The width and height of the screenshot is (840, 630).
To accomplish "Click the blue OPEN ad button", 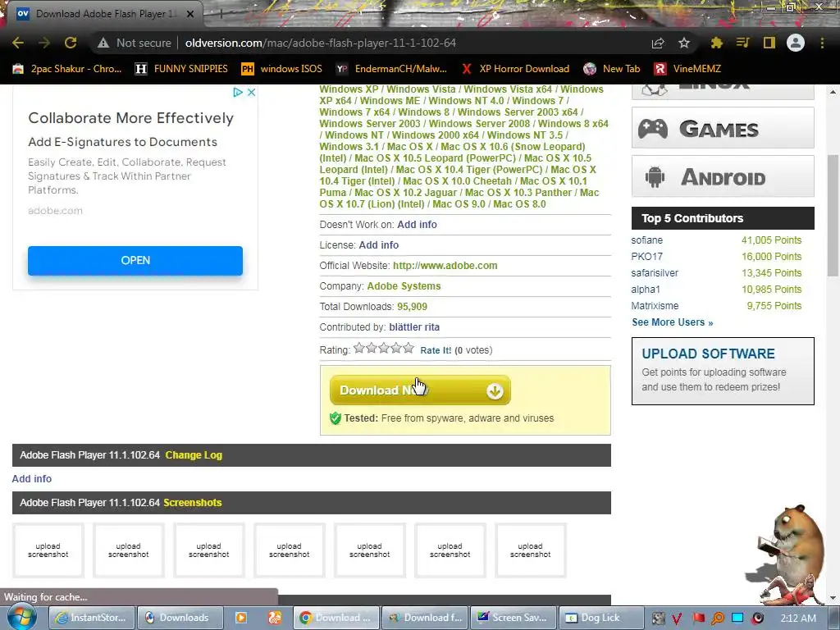I will coord(135,260).
